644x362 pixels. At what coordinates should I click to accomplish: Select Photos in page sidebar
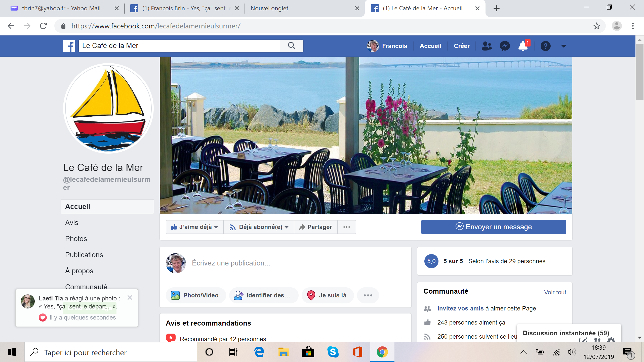(76, 239)
